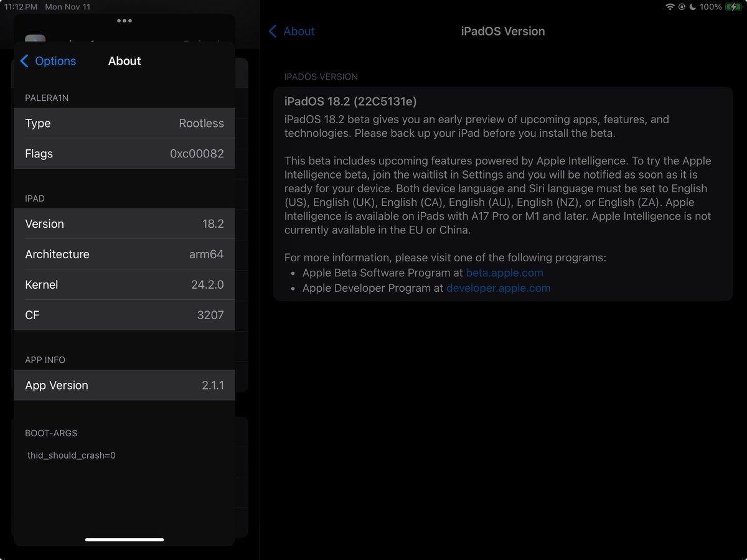This screenshot has height=560, width=747.
Task: Select the Kernel row showing 24.2.0
Action: click(125, 284)
